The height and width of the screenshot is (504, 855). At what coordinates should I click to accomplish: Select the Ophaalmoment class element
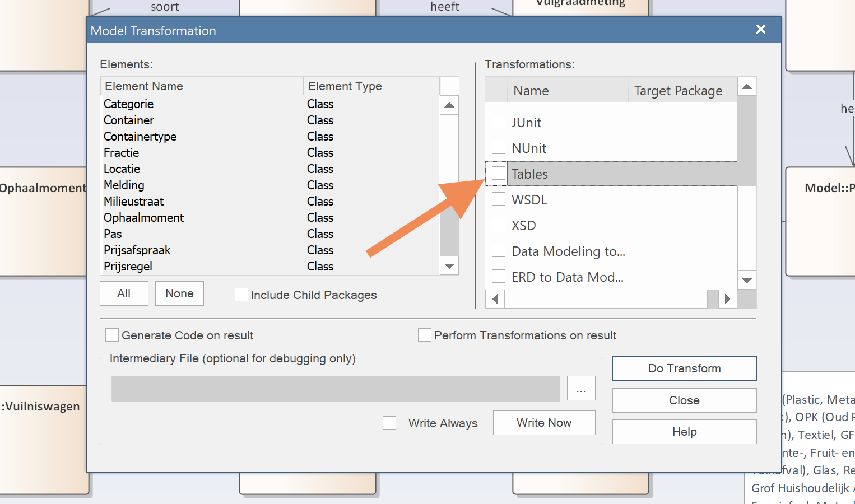[x=143, y=218]
